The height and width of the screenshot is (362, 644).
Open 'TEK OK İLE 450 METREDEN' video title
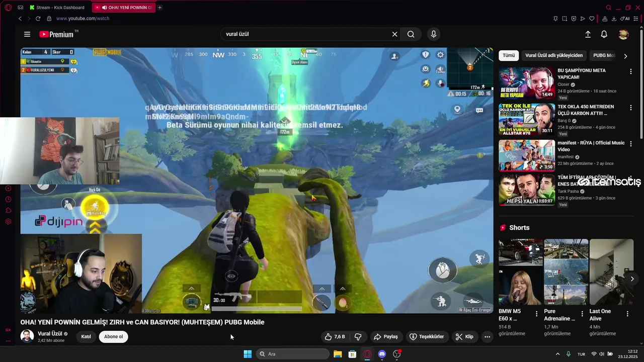586,110
